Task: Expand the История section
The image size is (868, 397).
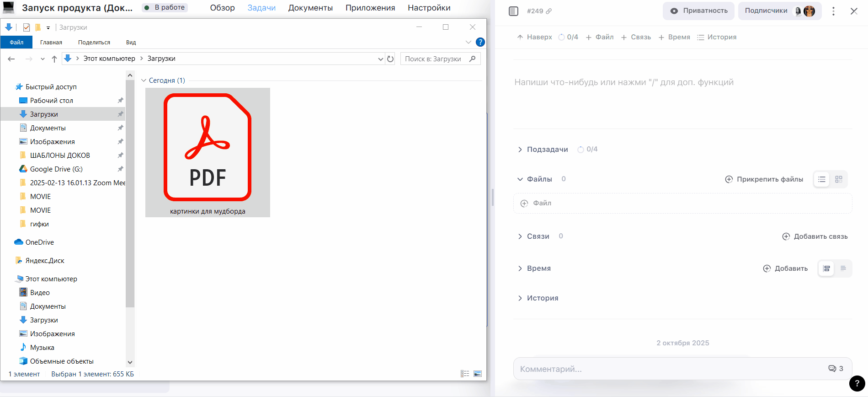Action: pos(520,298)
